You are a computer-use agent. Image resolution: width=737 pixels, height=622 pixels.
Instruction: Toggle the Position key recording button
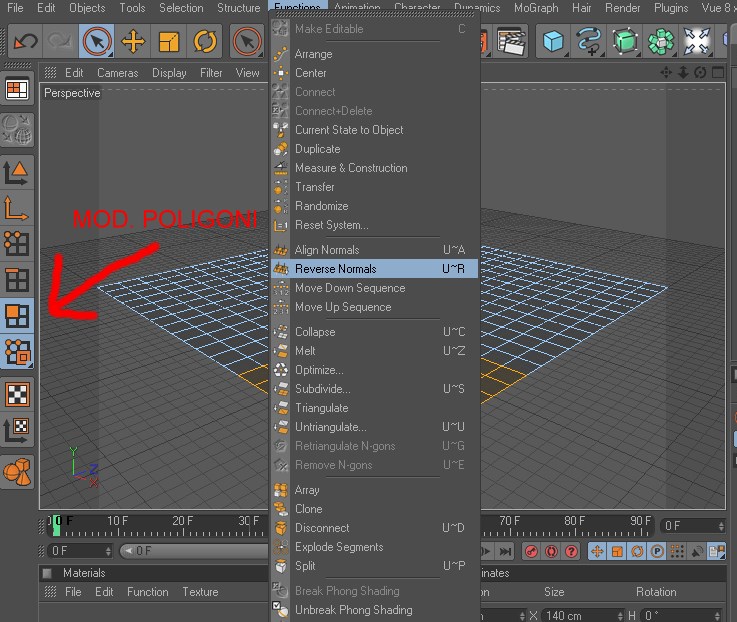pos(597,551)
